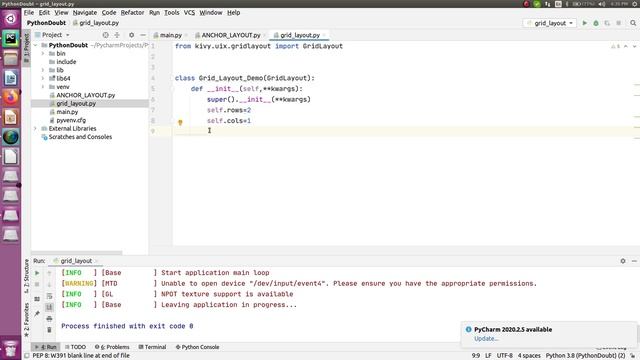Click the volume icon in the system tray
Viewport: 640px width, 360px height.
click(x=602, y=4)
